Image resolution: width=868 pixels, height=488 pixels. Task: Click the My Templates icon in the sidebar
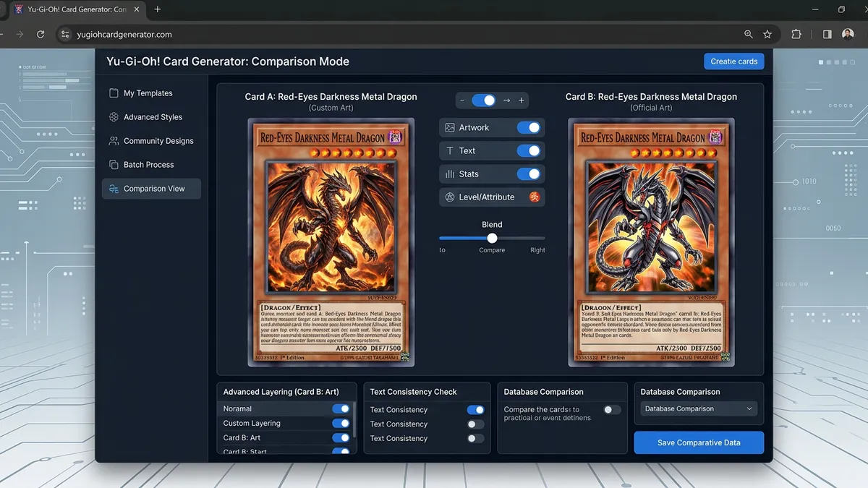tap(114, 93)
